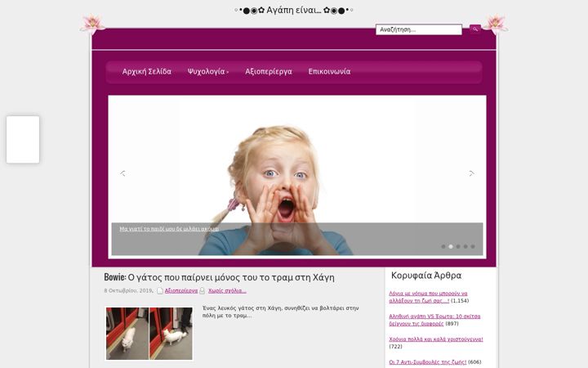588x368 pixels.
Task: Open Οι 7 Αντι-Συμβουλές της ζωής link
Action: pos(427,362)
